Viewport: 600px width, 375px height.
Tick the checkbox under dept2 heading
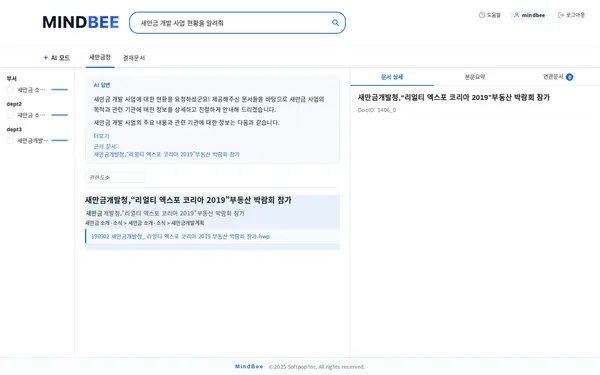10,115
